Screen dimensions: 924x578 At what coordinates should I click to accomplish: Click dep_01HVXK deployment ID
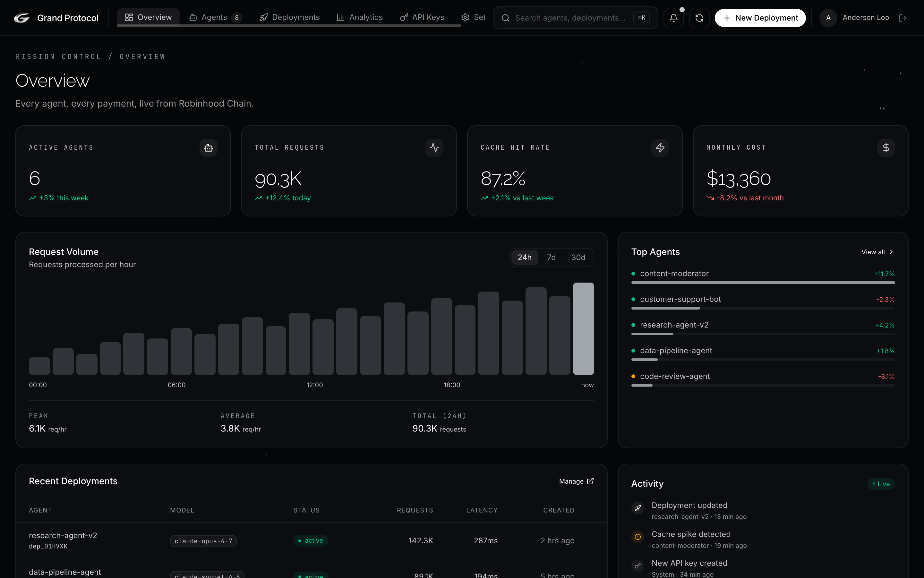click(48, 546)
